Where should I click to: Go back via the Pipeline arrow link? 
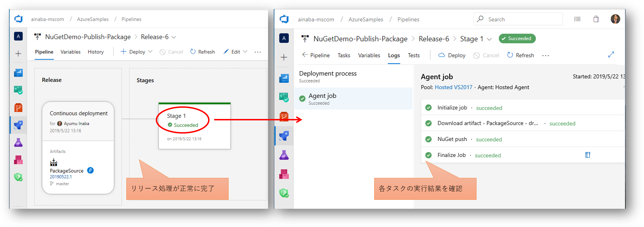[x=316, y=55]
